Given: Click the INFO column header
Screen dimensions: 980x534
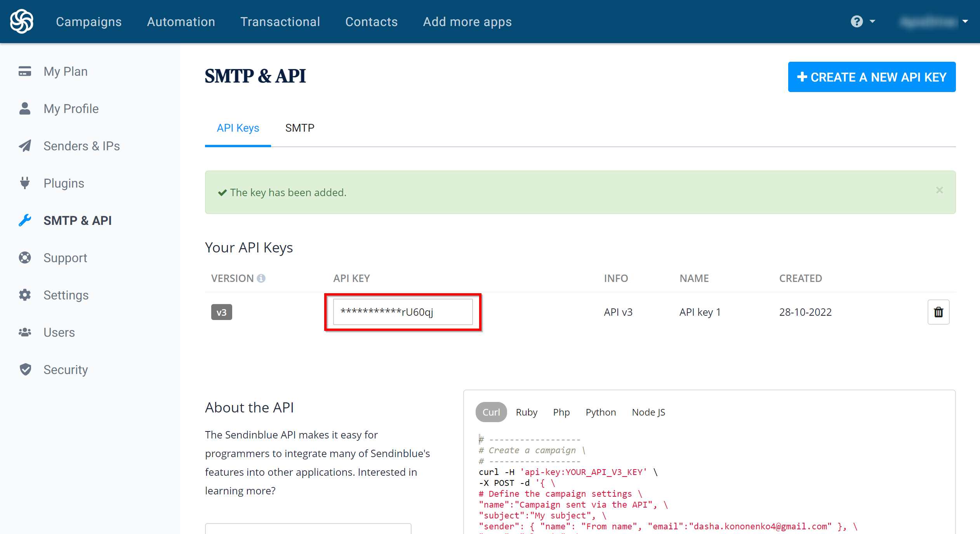Looking at the screenshot, I should [x=616, y=278].
